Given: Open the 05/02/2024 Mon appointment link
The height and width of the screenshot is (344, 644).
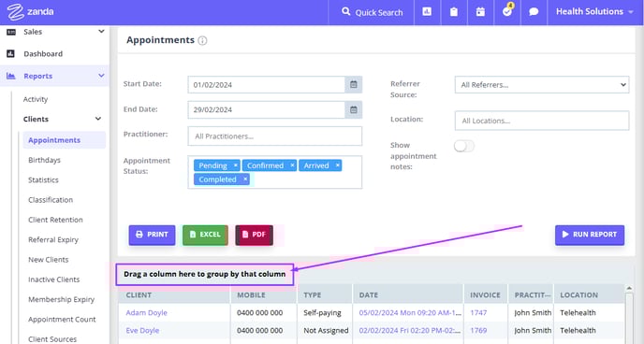Looking at the screenshot, I should (410, 313).
